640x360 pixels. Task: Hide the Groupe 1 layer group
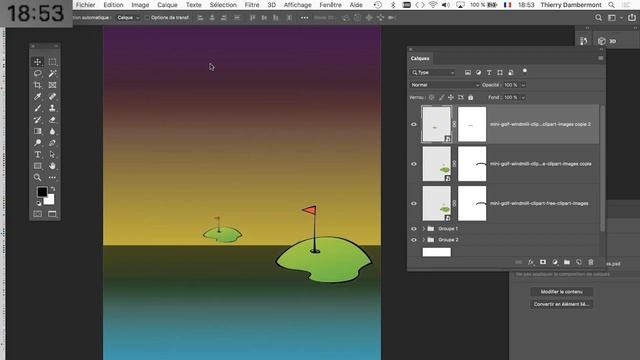click(x=414, y=229)
